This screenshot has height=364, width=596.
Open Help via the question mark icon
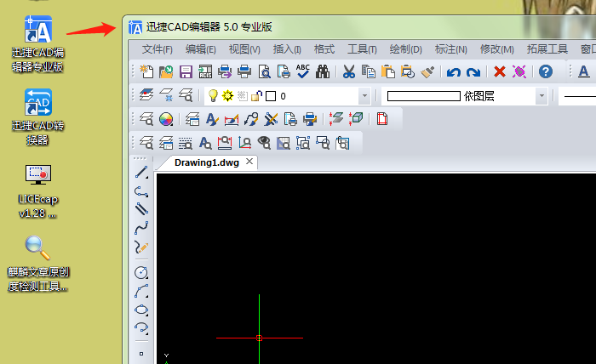point(546,71)
